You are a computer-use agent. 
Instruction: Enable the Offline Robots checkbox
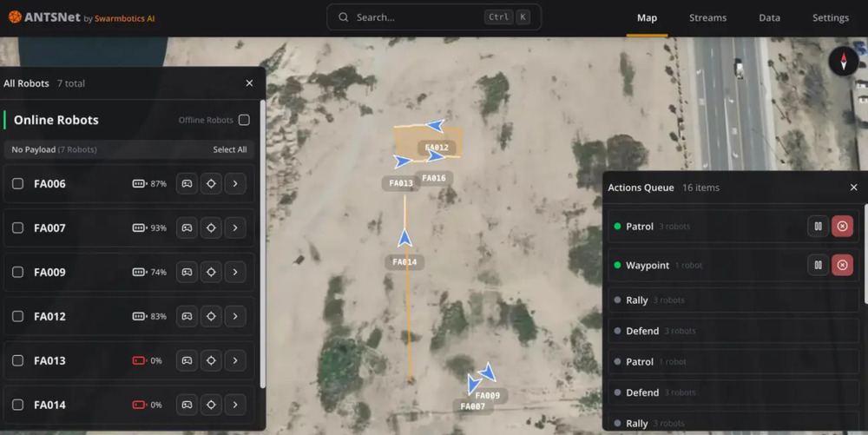244,120
